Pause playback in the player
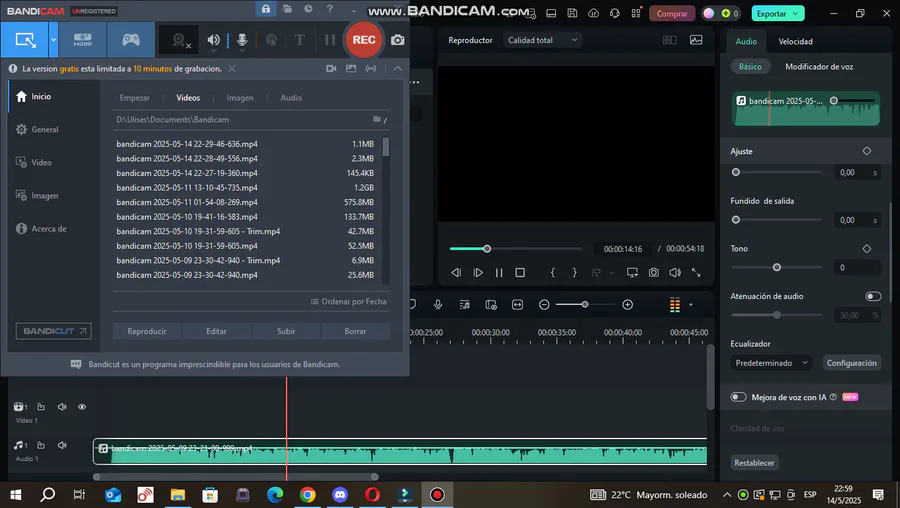Viewport: 900px width, 508px height. [499, 273]
